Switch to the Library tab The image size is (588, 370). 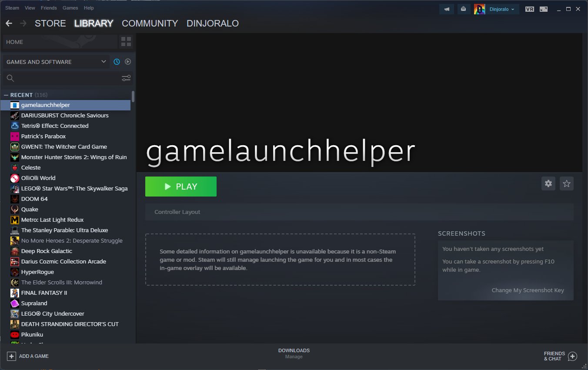[x=94, y=23]
